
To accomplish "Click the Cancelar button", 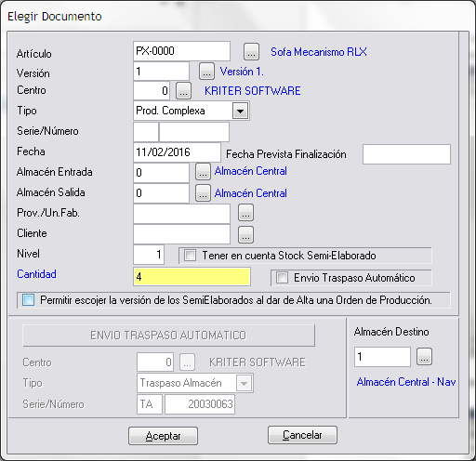I will [302, 435].
